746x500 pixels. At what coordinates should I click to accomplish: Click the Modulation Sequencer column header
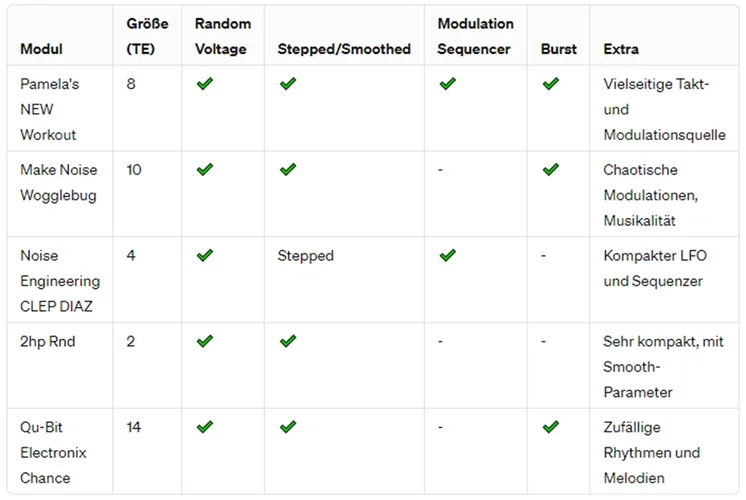click(476, 36)
